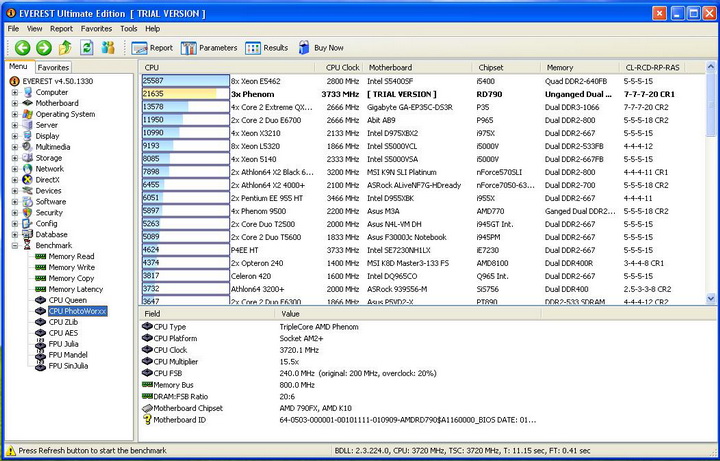The image size is (720, 461).
Task: Click the Up arrow toolbar icon
Action: pyautogui.click(x=65, y=47)
